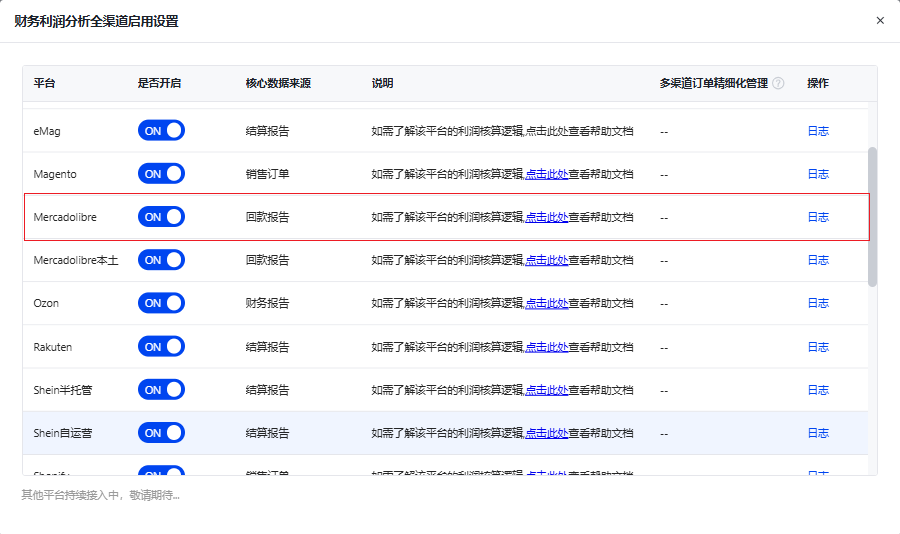Viewport: 900px width, 534px height.
Task: Click the Shein自运营 platform name
Action: tap(63, 433)
